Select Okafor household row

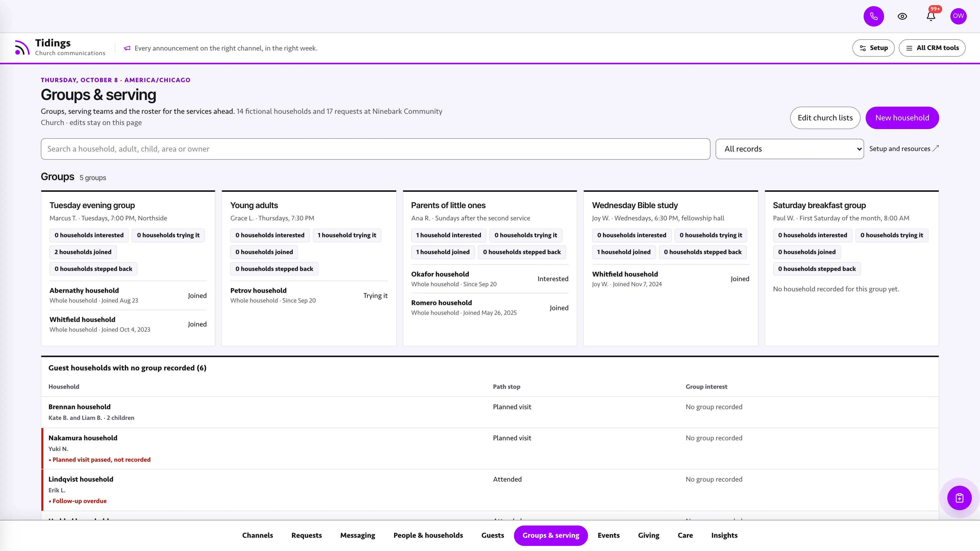pos(490,279)
